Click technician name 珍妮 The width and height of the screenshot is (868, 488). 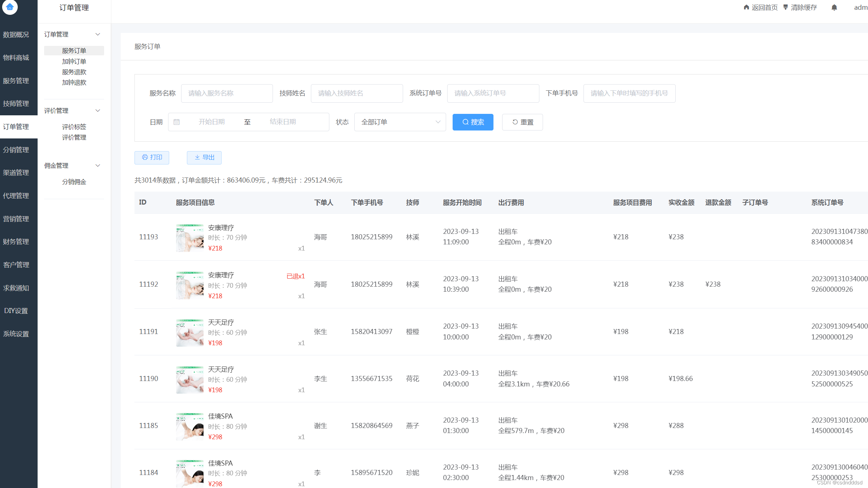412,472
